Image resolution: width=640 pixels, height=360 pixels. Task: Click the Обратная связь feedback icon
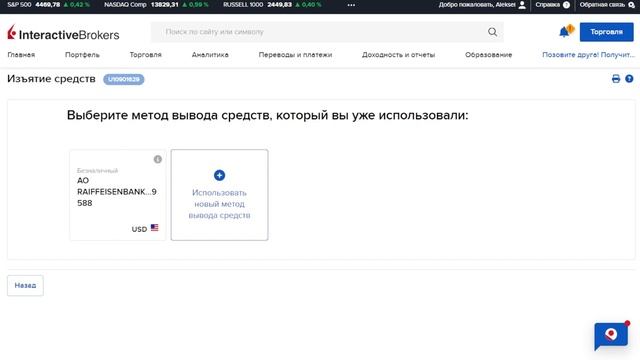[x=631, y=5]
